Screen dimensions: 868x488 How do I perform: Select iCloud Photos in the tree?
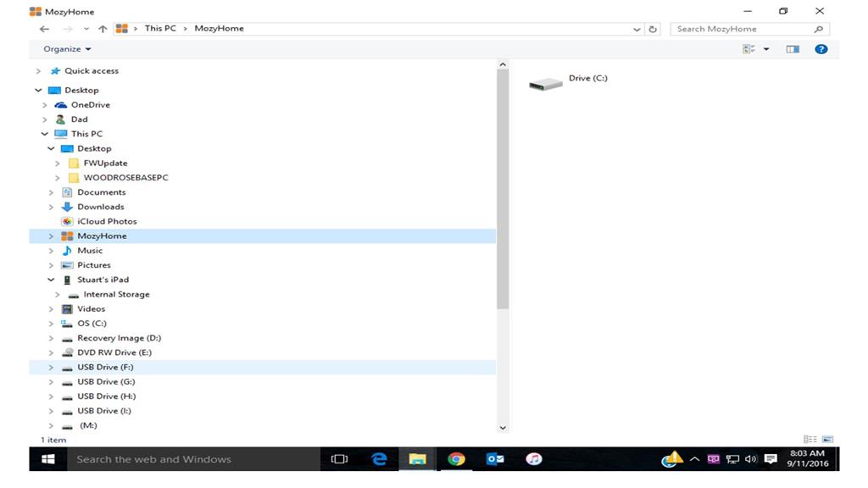click(107, 221)
